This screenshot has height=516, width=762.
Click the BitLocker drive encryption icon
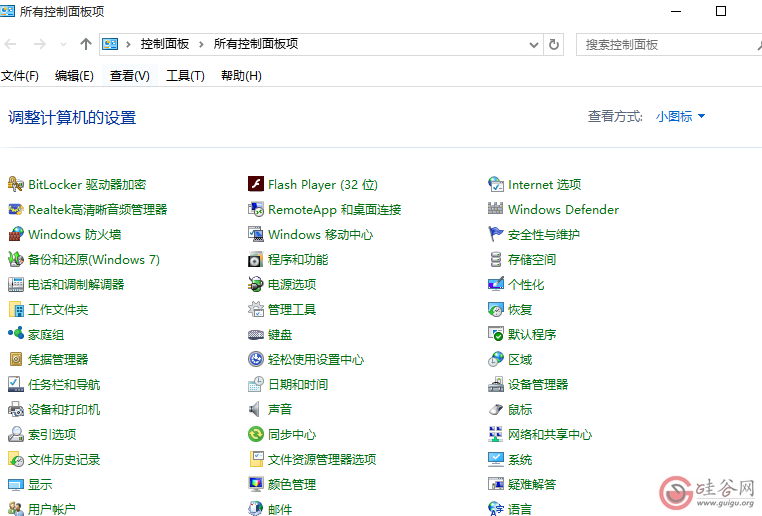click(16, 184)
